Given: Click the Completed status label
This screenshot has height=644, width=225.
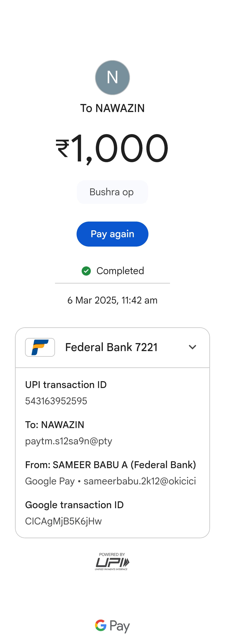Looking at the screenshot, I should pos(120,271).
